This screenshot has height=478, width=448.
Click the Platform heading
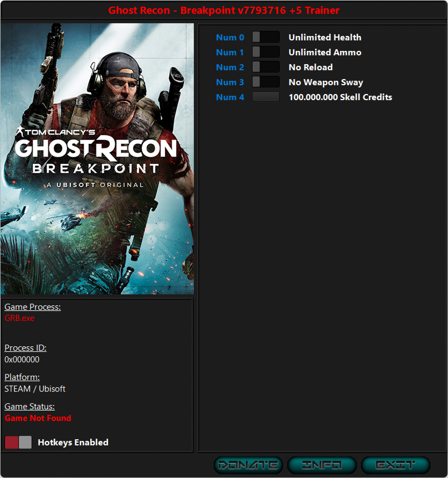(x=22, y=377)
